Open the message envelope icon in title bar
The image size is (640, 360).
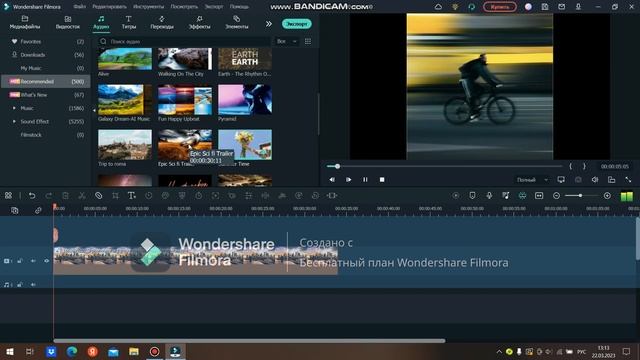click(x=562, y=7)
